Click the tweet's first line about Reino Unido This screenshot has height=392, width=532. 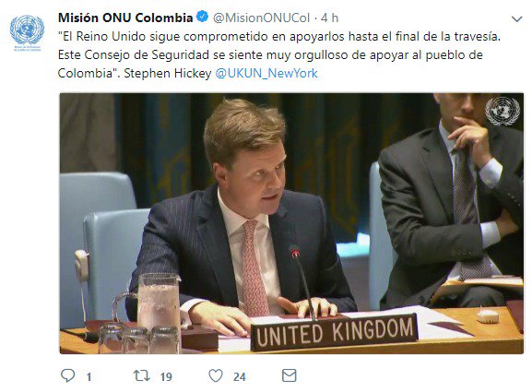tap(279, 36)
